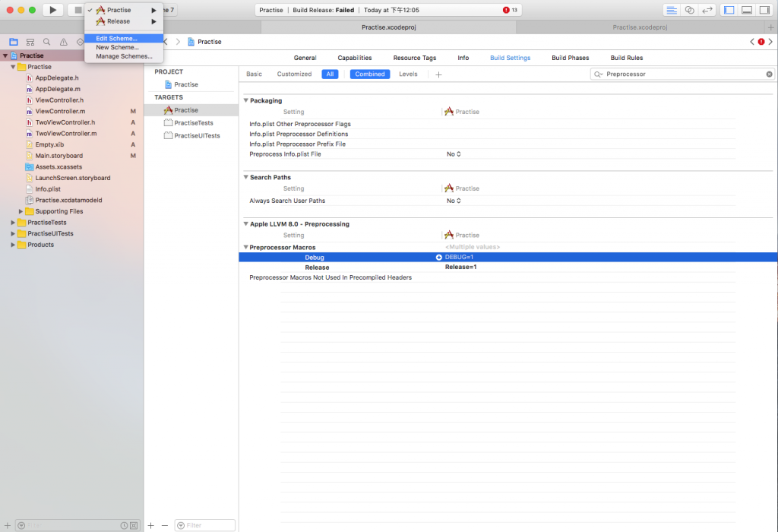Collapse the Practise project root in navigator
This screenshot has height=532, width=778.
pos(5,55)
